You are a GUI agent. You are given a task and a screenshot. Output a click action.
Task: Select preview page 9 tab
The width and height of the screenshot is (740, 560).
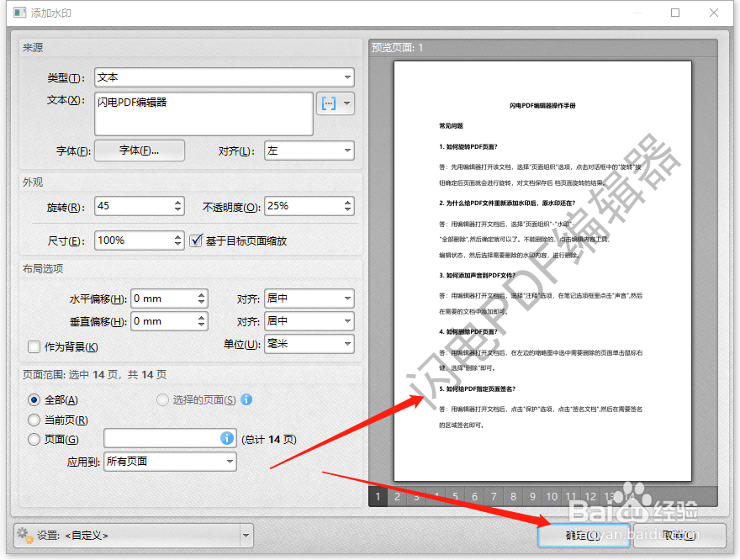click(533, 496)
